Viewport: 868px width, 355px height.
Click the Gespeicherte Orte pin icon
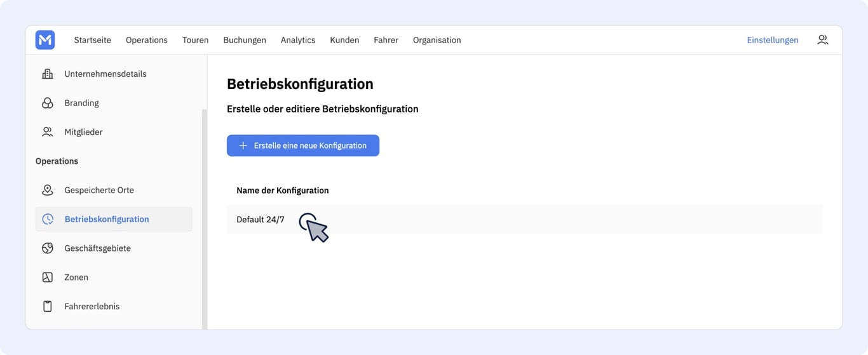pos(48,190)
